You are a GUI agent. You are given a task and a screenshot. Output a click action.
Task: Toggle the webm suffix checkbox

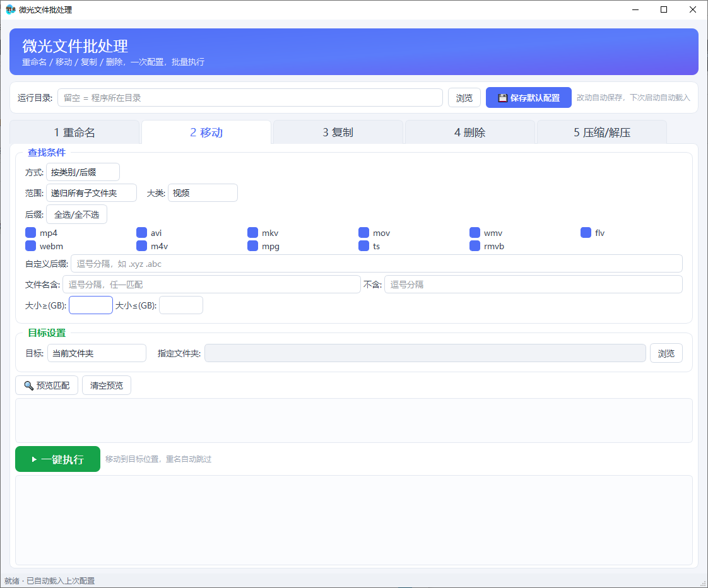tap(31, 245)
